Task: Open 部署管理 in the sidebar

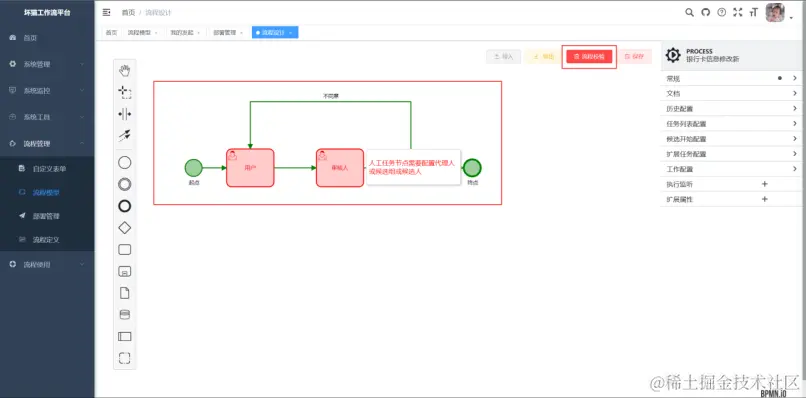Action: pos(47,216)
